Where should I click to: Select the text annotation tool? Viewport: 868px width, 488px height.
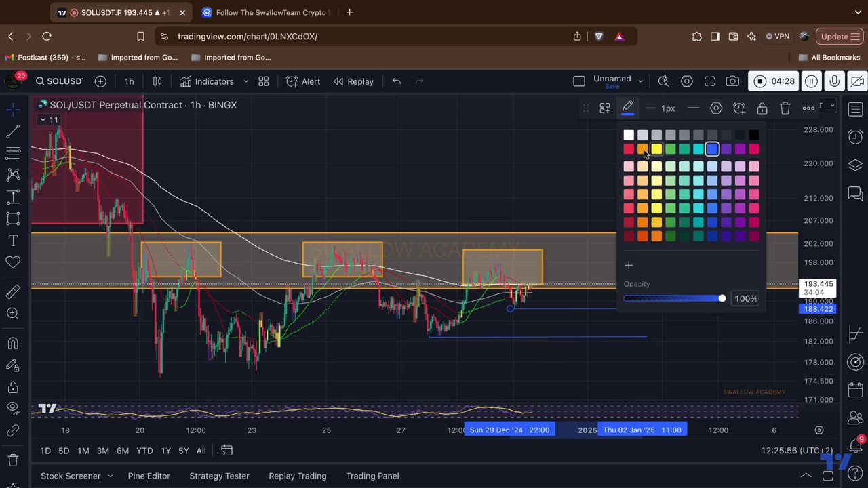(13, 240)
